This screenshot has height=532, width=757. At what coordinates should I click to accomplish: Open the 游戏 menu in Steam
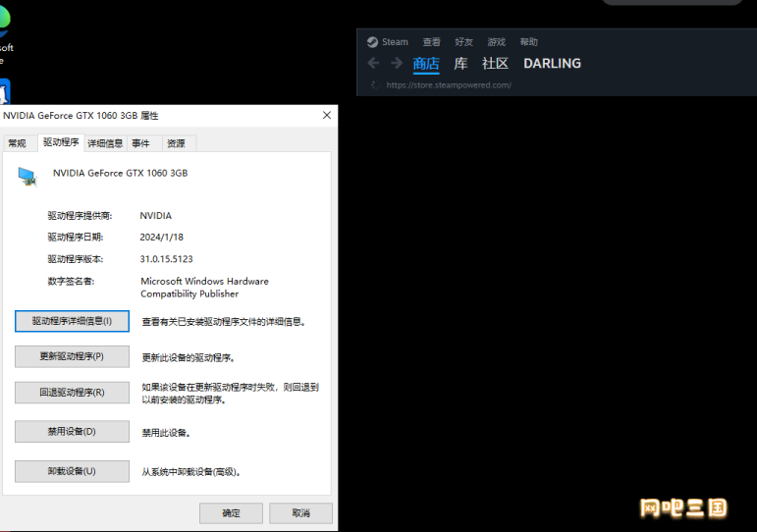click(496, 42)
